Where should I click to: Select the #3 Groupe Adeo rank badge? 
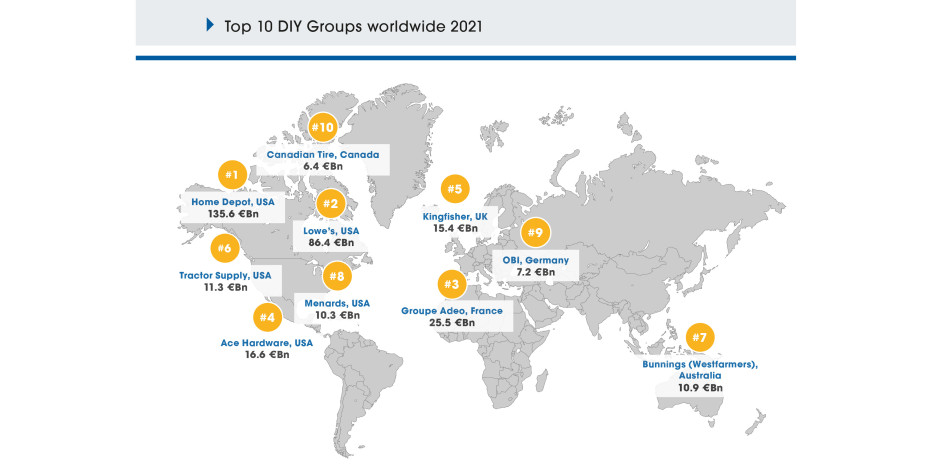452,285
